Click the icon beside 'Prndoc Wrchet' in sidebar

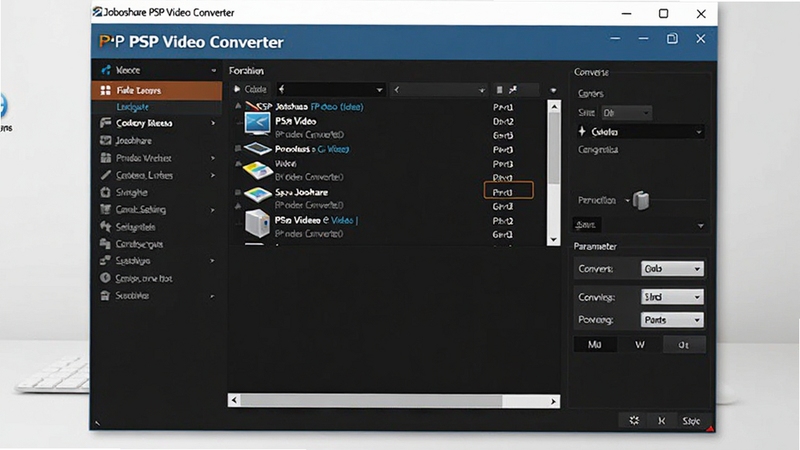click(106, 158)
